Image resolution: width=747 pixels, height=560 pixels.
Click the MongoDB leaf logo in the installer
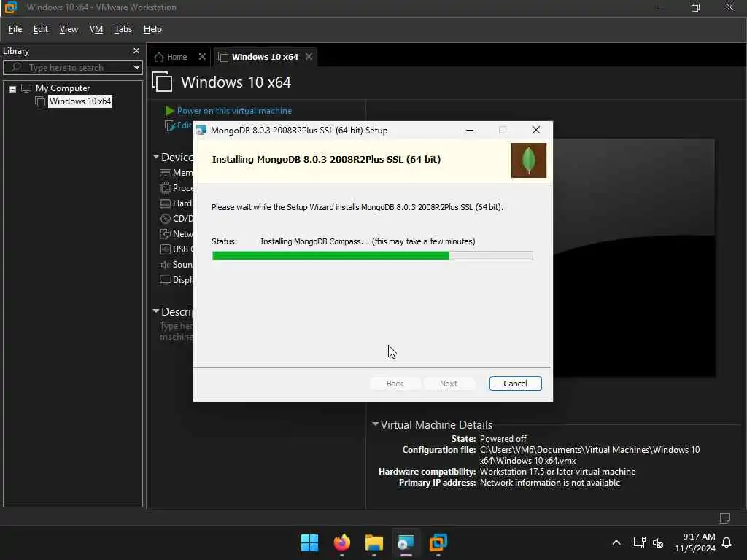[528, 160]
